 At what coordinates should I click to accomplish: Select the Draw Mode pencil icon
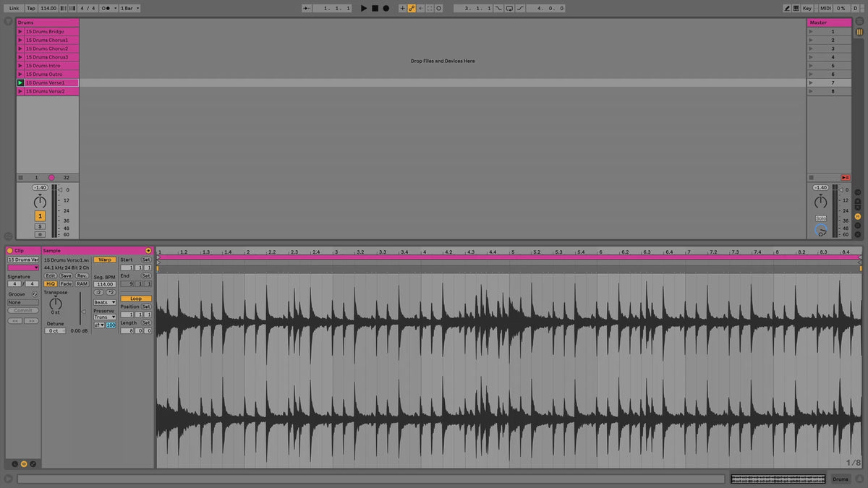(786, 7)
